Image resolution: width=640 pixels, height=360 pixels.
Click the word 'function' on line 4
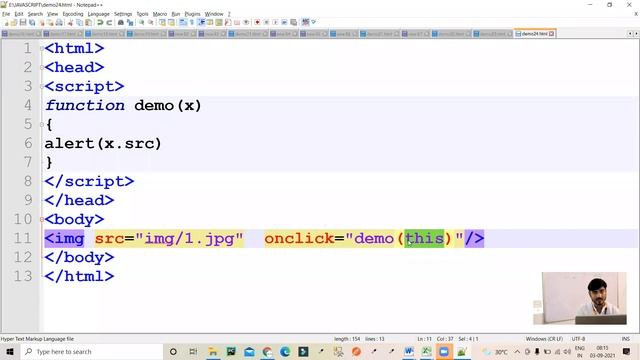click(x=85, y=106)
